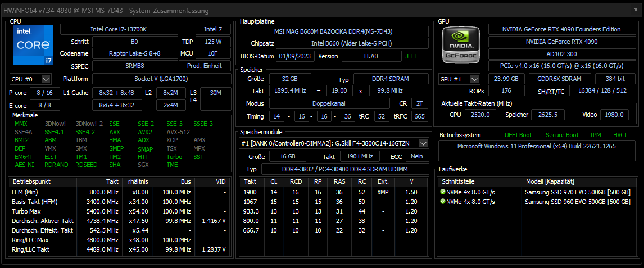Click the ROPs value 176
Screen dimensions: 644x268
pyautogui.click(x=506, y=90)
